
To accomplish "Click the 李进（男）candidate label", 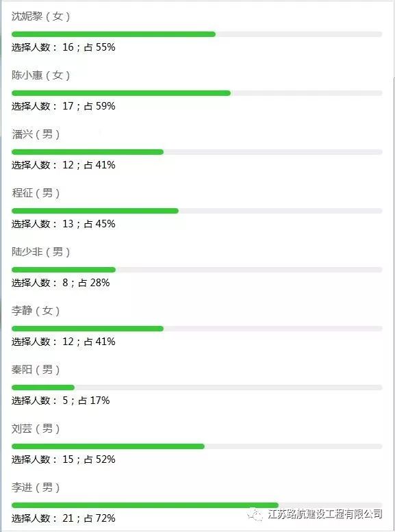I will (36, 487).
